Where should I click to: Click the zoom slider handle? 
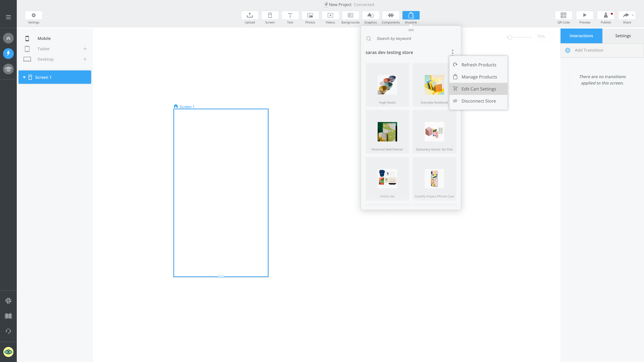point(510,37)
